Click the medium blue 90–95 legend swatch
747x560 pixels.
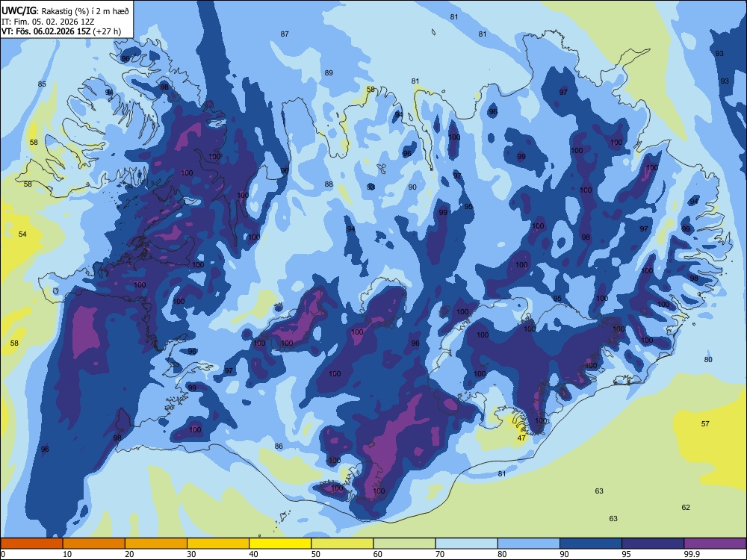point(591,544)
